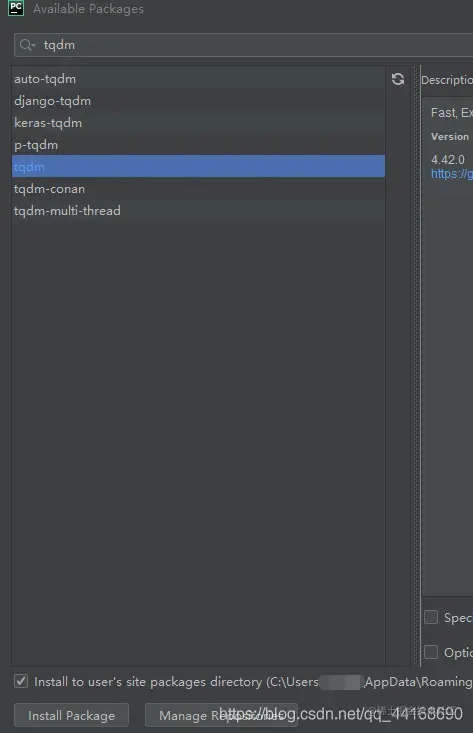Pick tqdm-conan from results
473x733 pixels.
[x=198, y=188]
